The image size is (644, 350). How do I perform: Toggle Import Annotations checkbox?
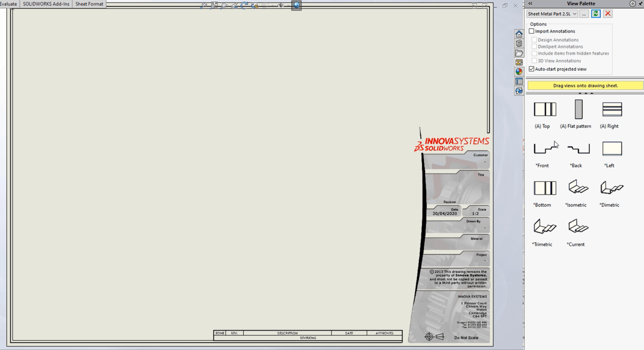pyautogui.click(x=532, y=31)
